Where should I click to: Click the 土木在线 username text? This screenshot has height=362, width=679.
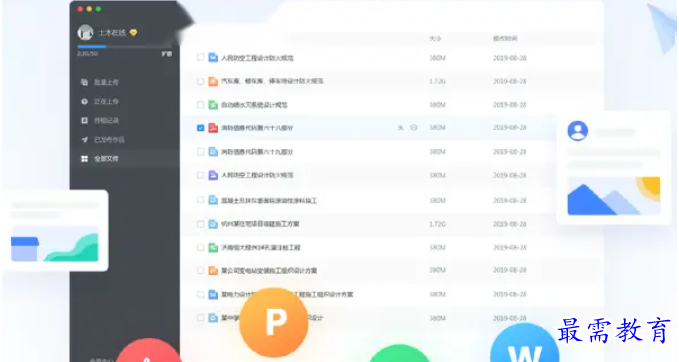[x=112, y=32]
